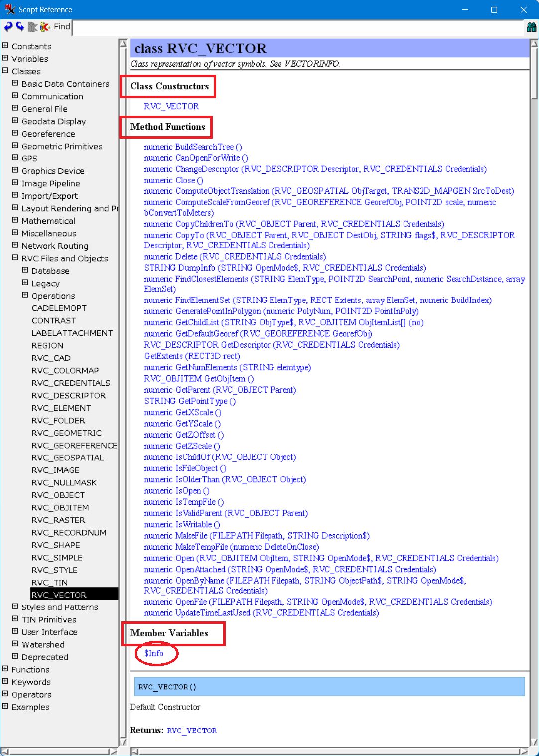The image size is (539, 756).
Task: Collapse RVC Files and Objects node
Action: click(15, 258)
